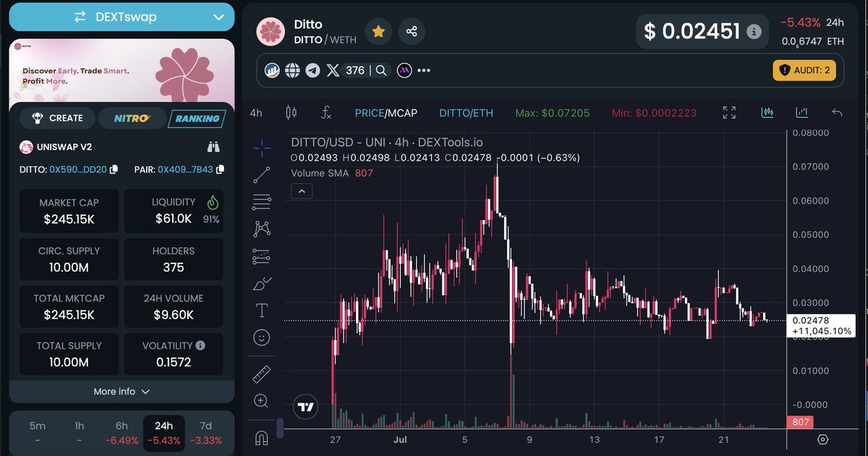Toggle the bar volume chart icon
Screen dimensions: 868x456
point(801,113)
